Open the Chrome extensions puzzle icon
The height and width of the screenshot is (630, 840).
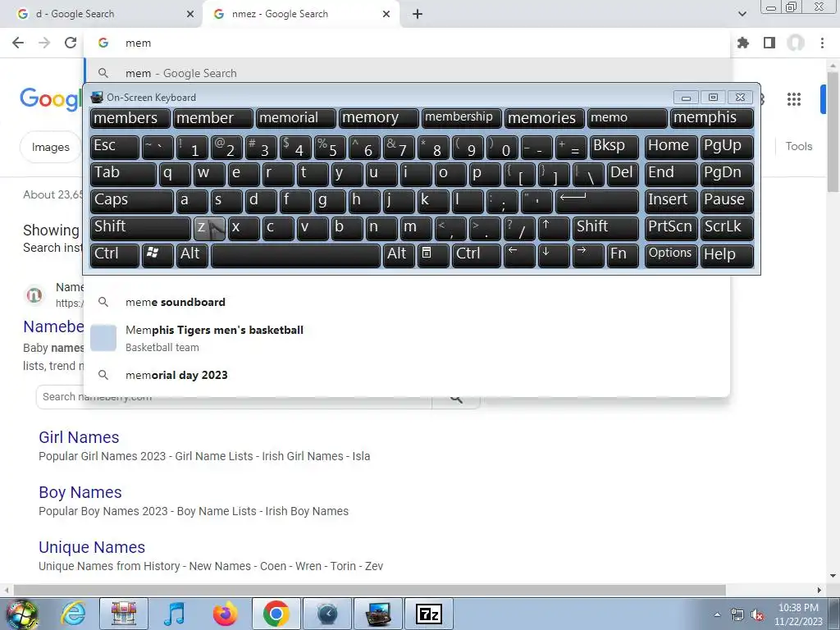pos(743,43)
